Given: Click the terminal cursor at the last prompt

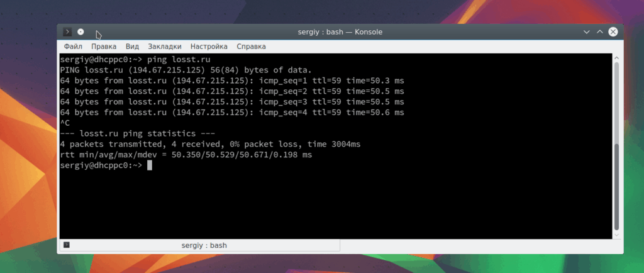Looking at the screenshot, I should (150, 165).
